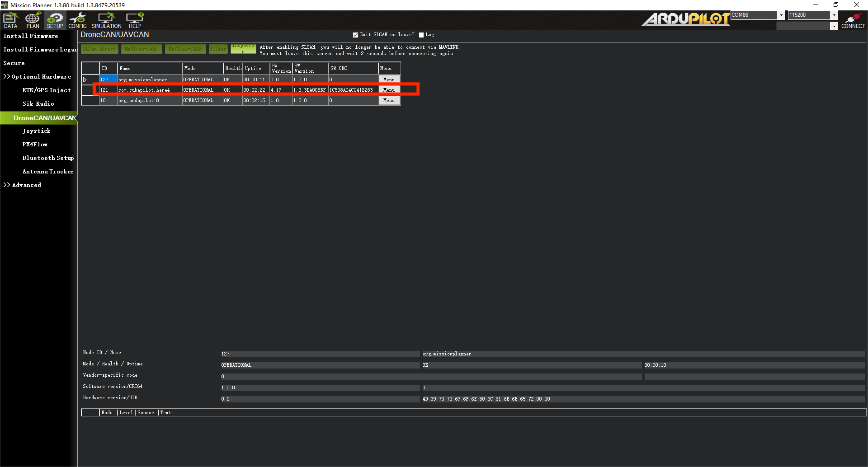
Task: Click the Inspector button
Action: click(243, 49)
